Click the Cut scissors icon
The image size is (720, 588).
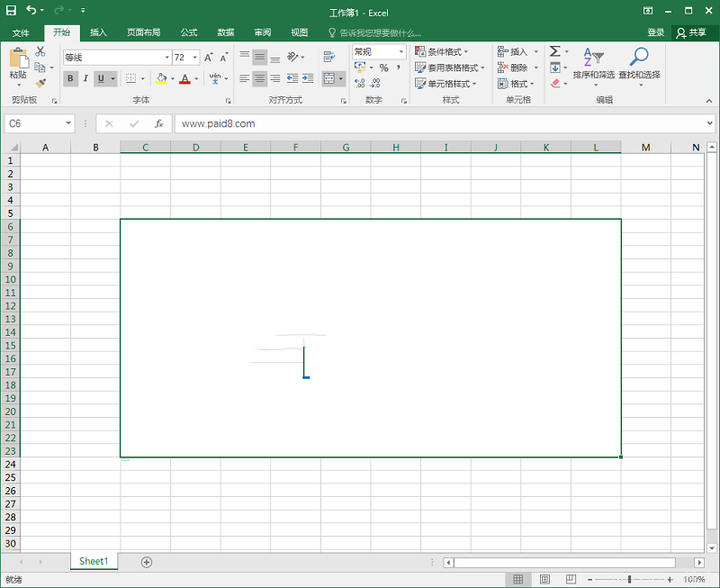[40, 51]
